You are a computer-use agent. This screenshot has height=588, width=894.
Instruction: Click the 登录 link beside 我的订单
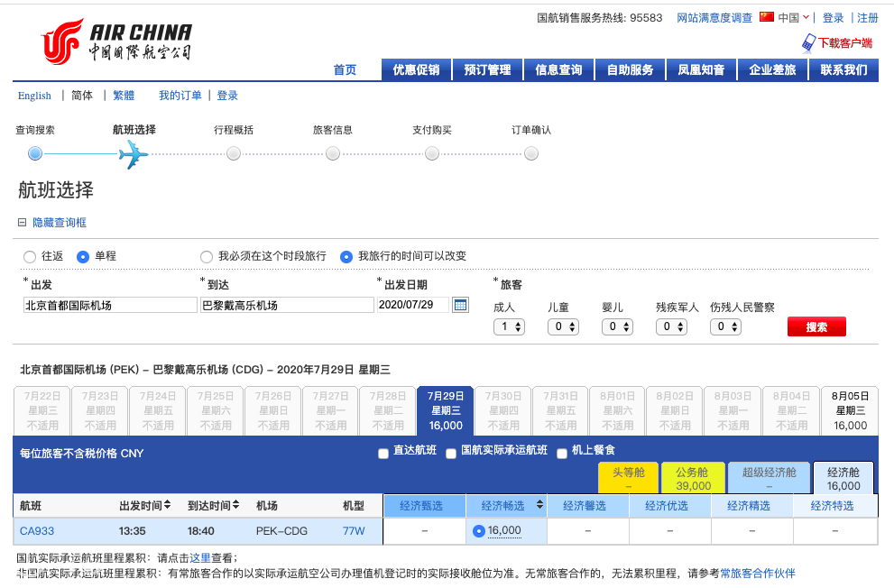coord(227,96)
